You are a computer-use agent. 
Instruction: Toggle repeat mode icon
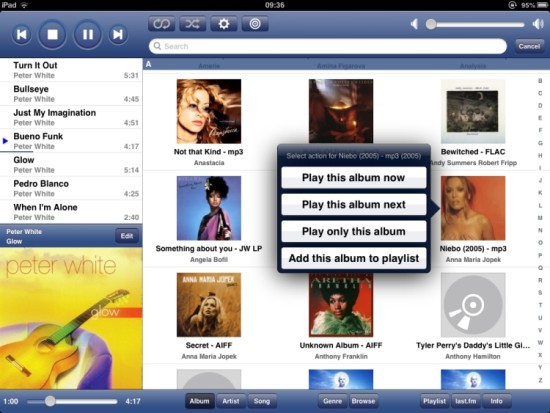pos(161,24)
